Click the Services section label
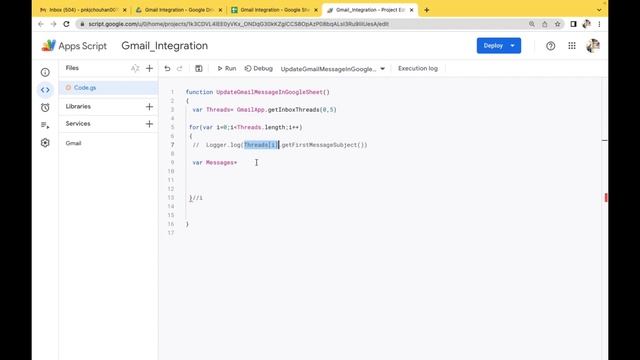 coord(78,124)
